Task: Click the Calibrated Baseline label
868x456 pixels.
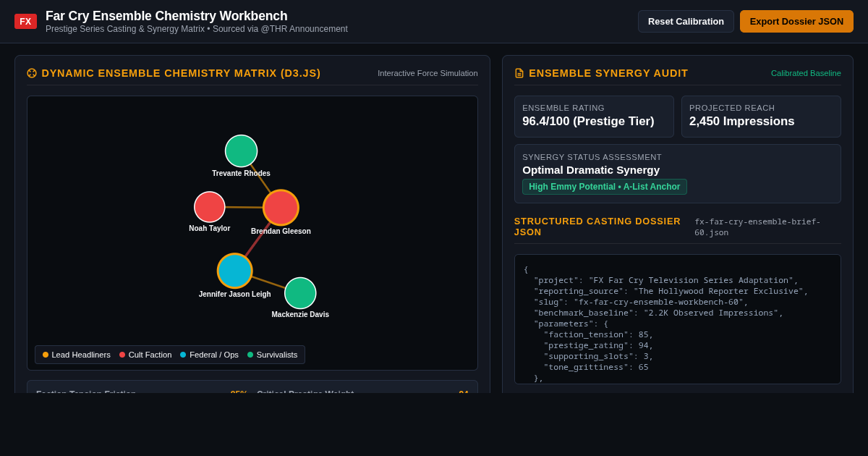Action: coord(806,73)
